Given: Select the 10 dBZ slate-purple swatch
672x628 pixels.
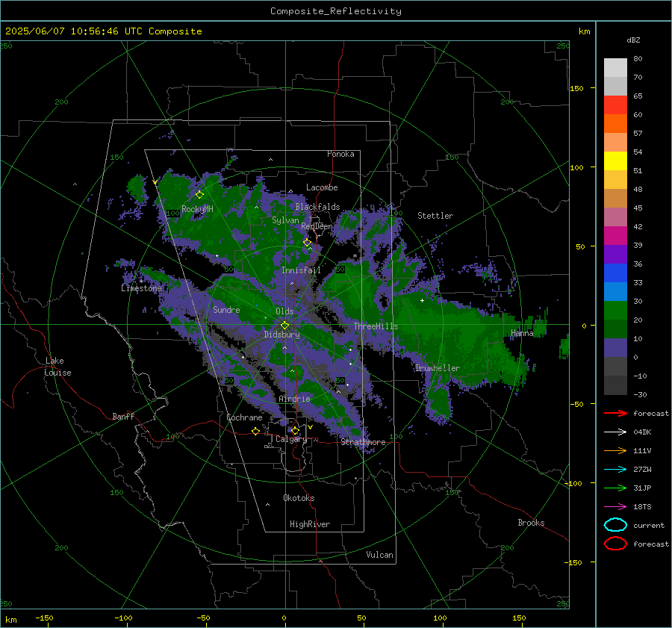Looking at the screenshot, I should point(615,348).
